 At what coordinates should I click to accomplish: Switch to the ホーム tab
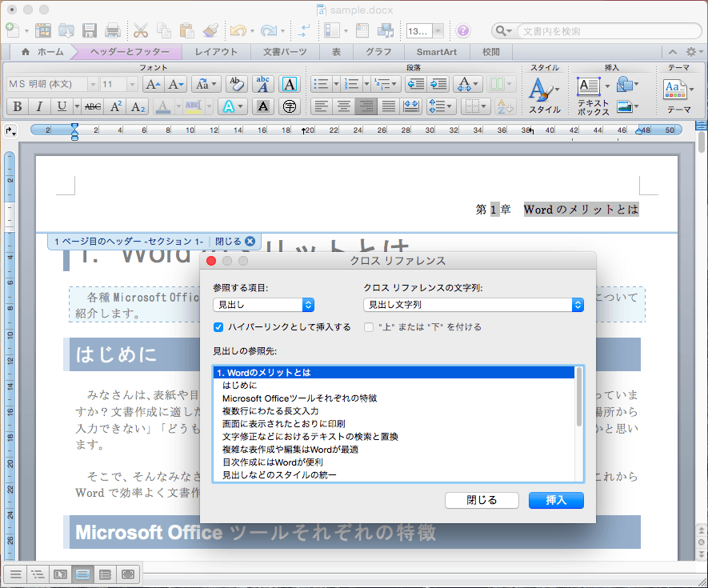[42, 52]
